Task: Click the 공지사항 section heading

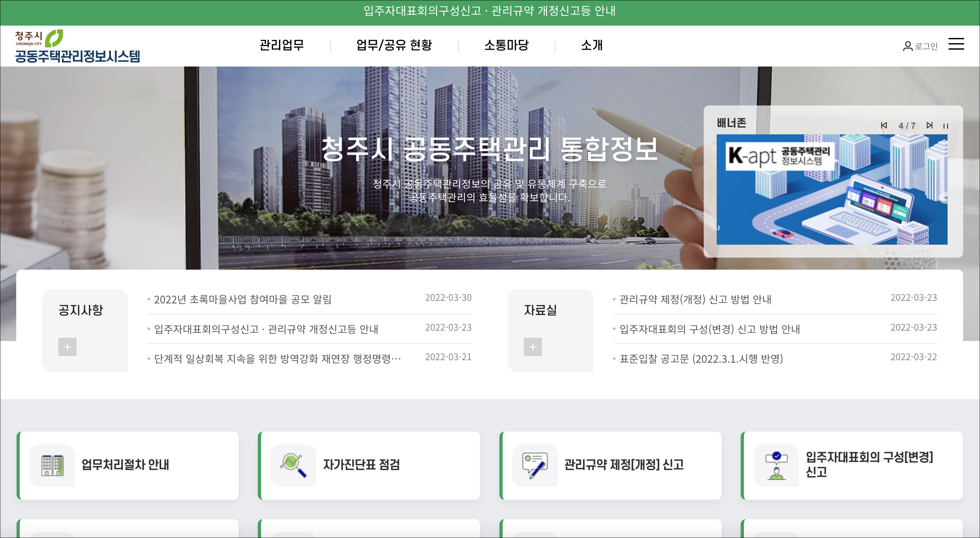Action: click(x=81, y=310)
